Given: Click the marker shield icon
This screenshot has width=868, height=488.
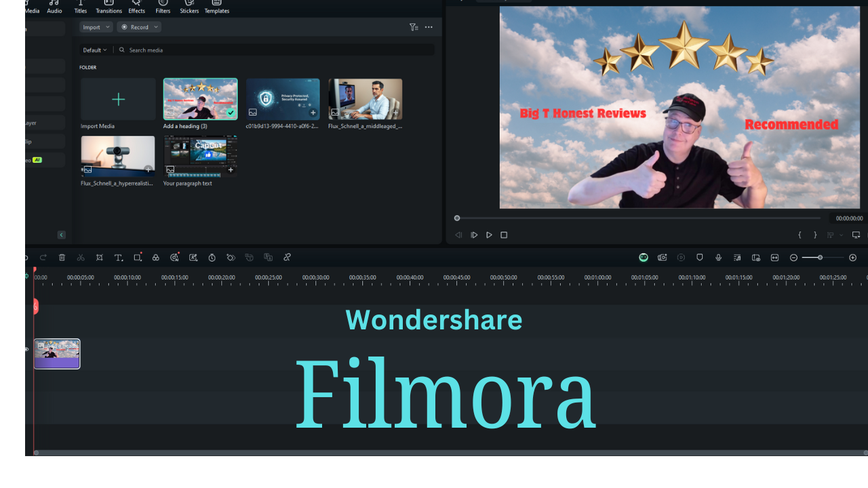Looking at the screenshot, I should click(x=700, y=258).
